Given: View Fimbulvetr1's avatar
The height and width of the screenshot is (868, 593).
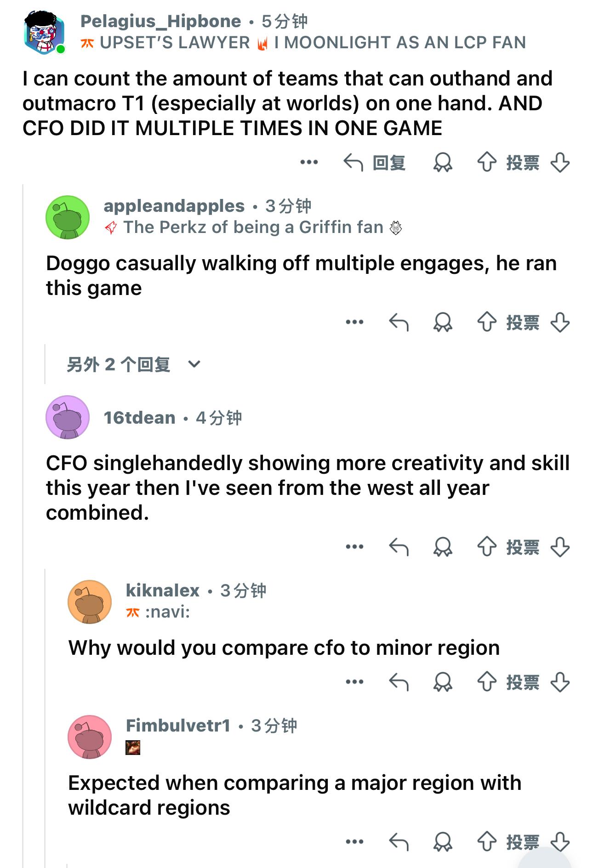Looking at the screenshot, I should pos(90,737).
